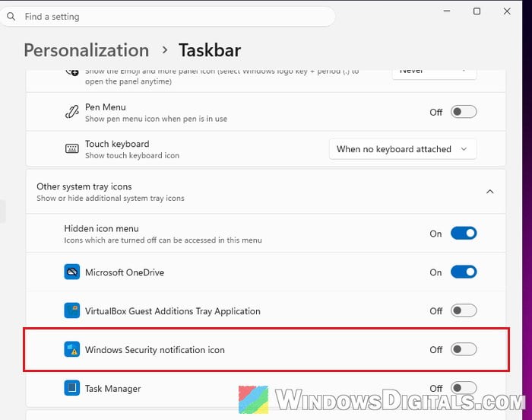The height and width of the screenshot is (420, 532).
Task: Turn off the Hidden icon menu toggle
Action: tap(464, 234)
